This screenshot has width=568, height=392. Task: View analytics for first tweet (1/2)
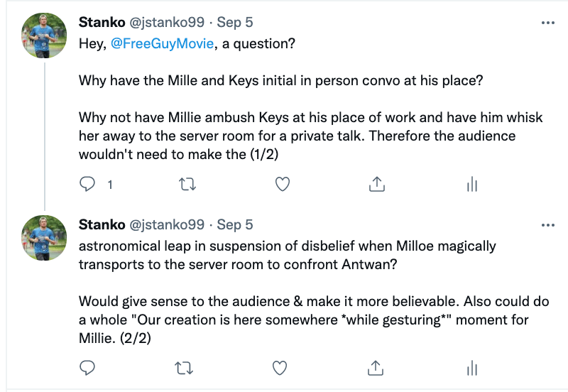pyautogui.click(x=471, y=185)
